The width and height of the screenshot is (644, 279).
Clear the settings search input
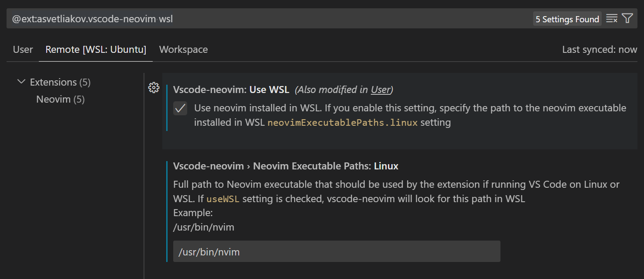pyautogui.click(x=612, y=18)
